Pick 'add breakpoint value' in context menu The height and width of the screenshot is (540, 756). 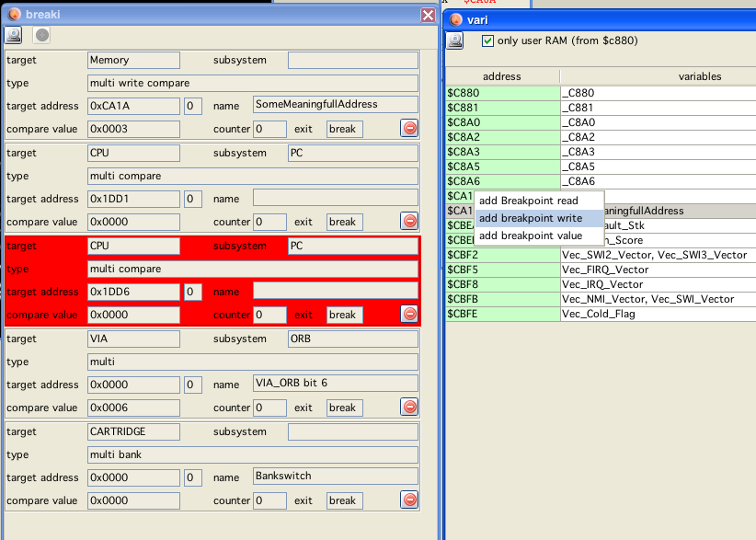pyautogui.click(x=530, y=236)
